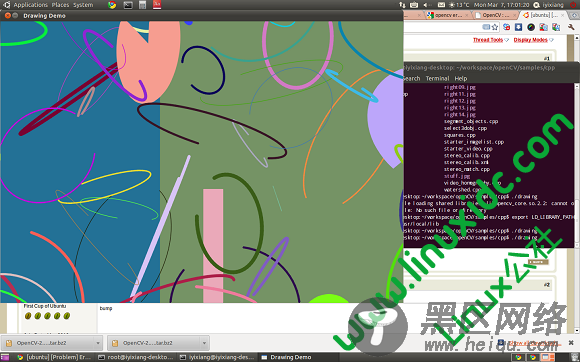Close the 'OpenCV :...' Chrome tab
The image size is (580, 362).
coord(514,15)
